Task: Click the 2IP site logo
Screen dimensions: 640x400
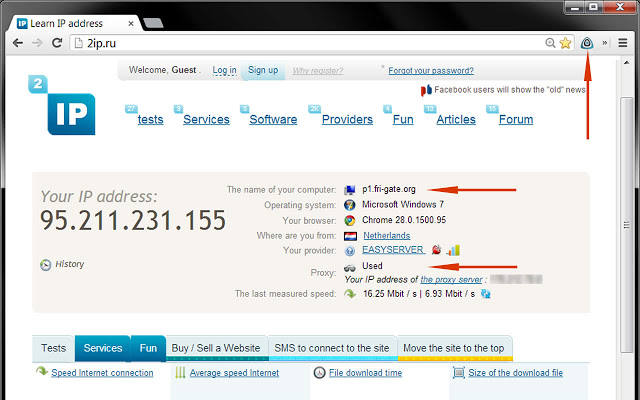Action: [x=62, y=105]
